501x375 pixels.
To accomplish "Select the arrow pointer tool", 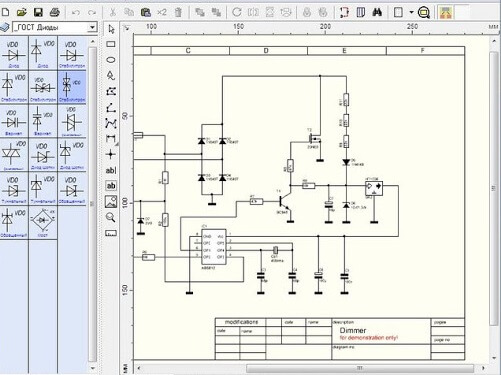I will [111, 29].
